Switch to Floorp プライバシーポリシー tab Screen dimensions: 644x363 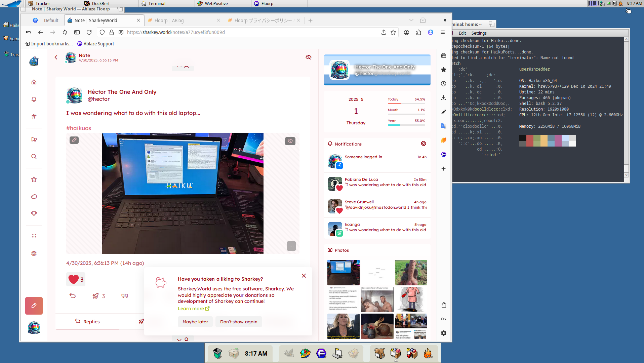264,21
